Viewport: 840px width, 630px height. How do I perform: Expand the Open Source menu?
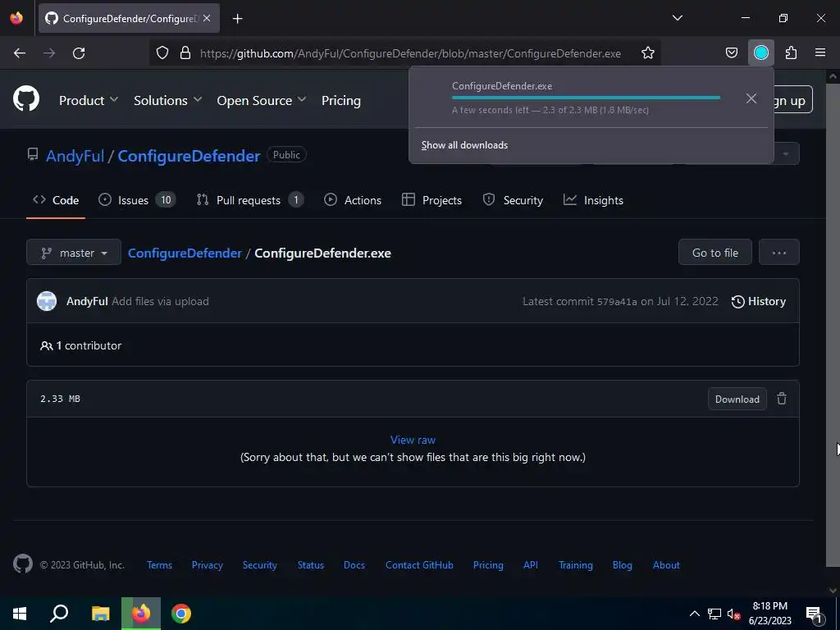tap(262, 100)
